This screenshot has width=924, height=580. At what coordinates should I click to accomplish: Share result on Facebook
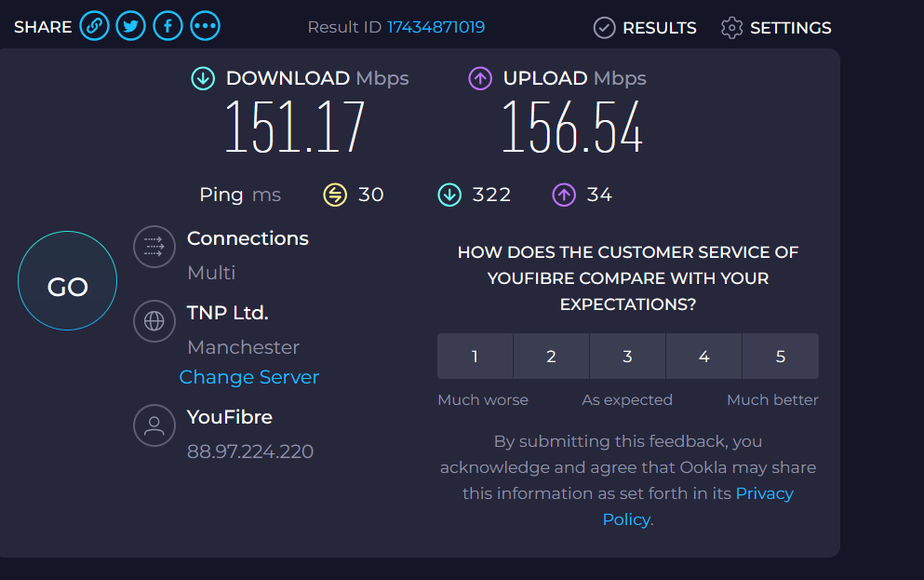(167, 27)
